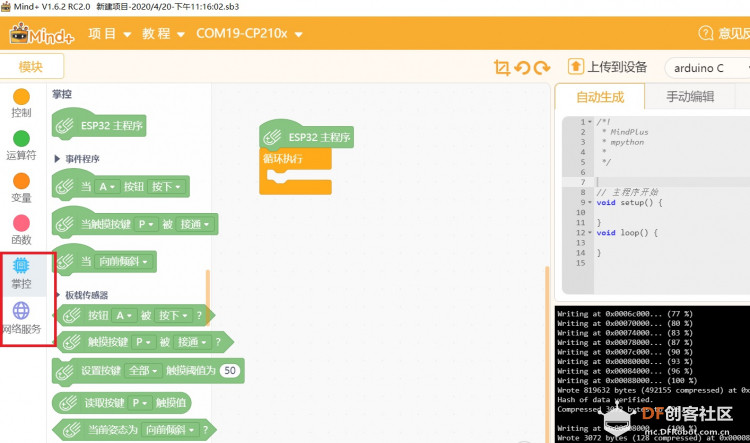
Task: Click the undo arrow icon
Action: point(522,68)
